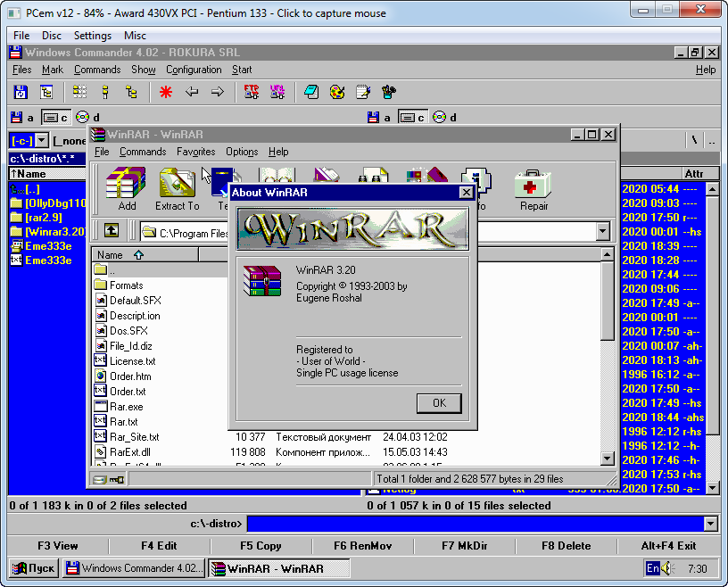Open the Commands menu in Windows Commander

97,69
